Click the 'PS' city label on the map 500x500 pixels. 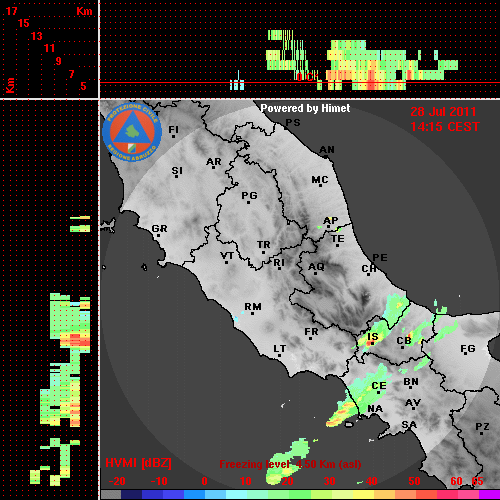coord(293,123)
